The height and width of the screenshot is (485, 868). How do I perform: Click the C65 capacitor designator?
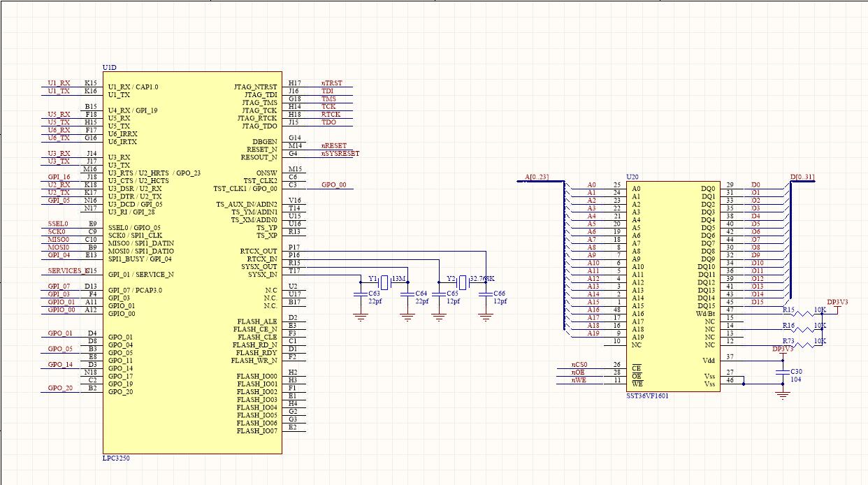click(453, 294)
